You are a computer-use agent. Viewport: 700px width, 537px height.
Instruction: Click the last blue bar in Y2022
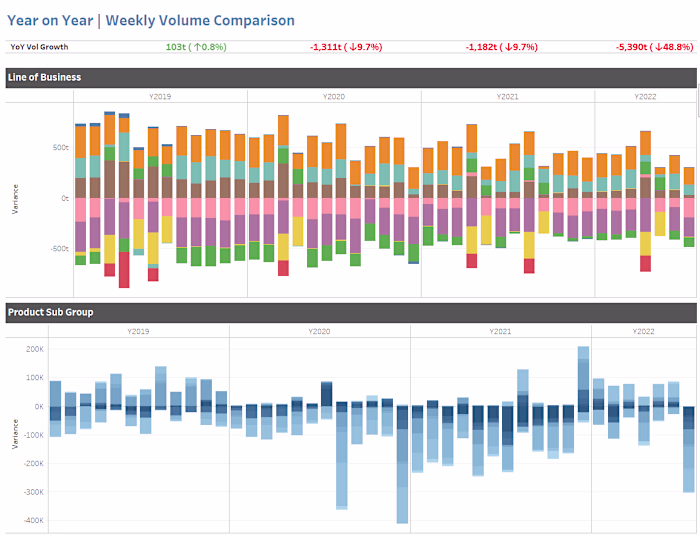[688, 449]
